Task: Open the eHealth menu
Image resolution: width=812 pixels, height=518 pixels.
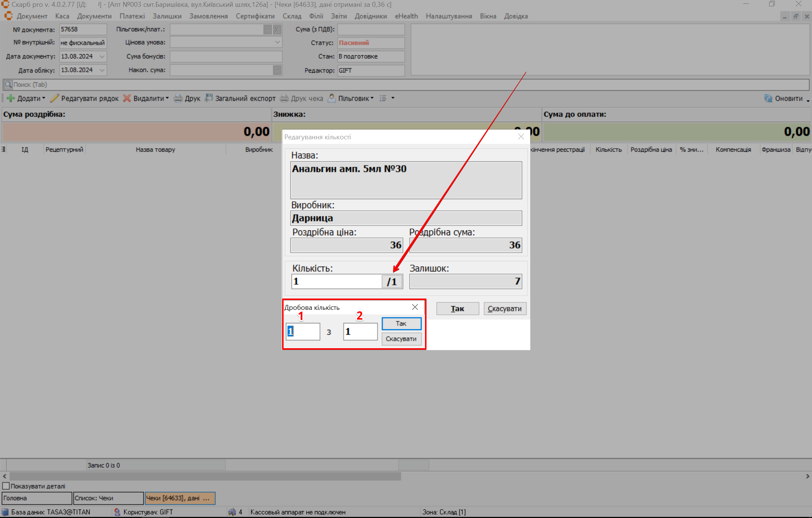Action: [x=406, y=16]
